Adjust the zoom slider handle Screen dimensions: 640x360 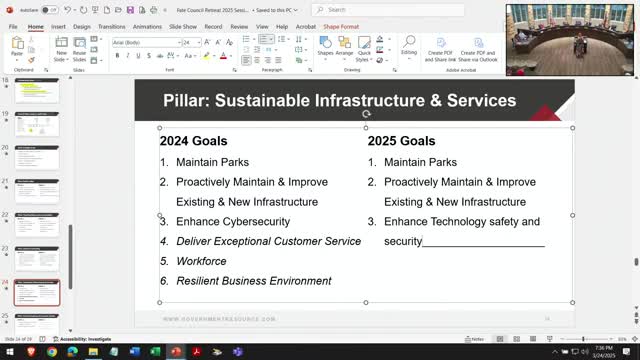[583, 339]
